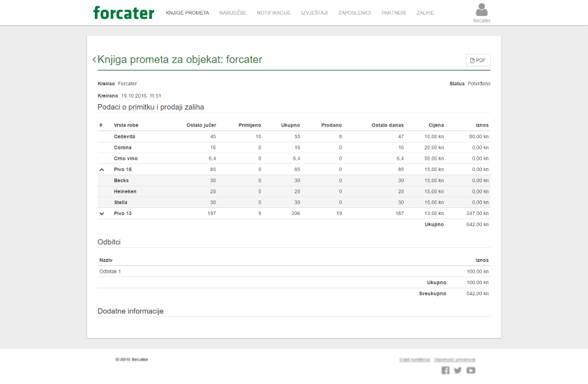
Task: Open the Partneri menu item
Action: 393,13
